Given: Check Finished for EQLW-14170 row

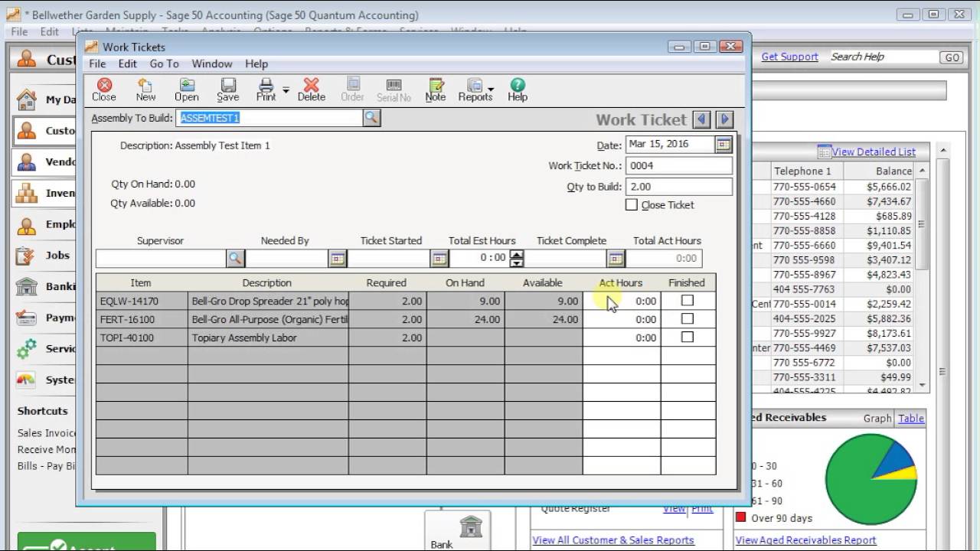Looking at the screenshot, I should click(688, 301).
